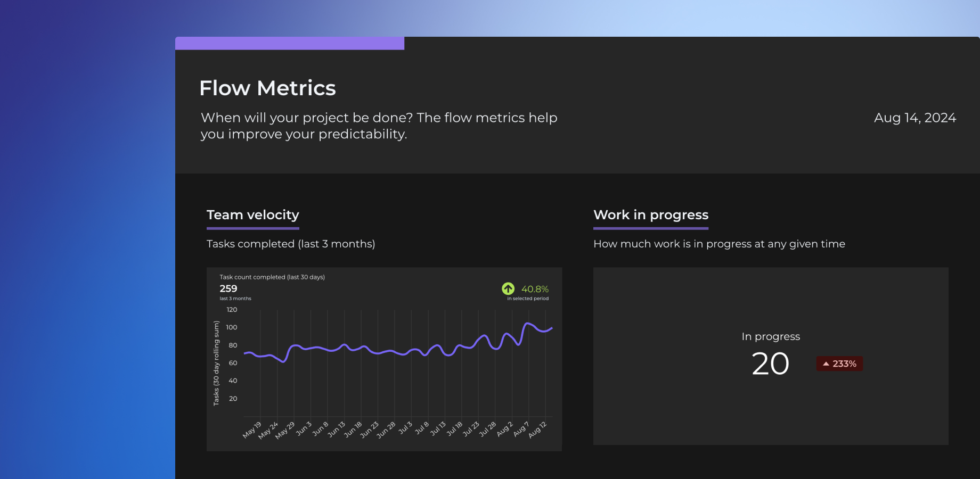Image resolution: width=980 pixels, height=479 pixels.
Task: Click the May 19 axis label
Action: point(252,430)
